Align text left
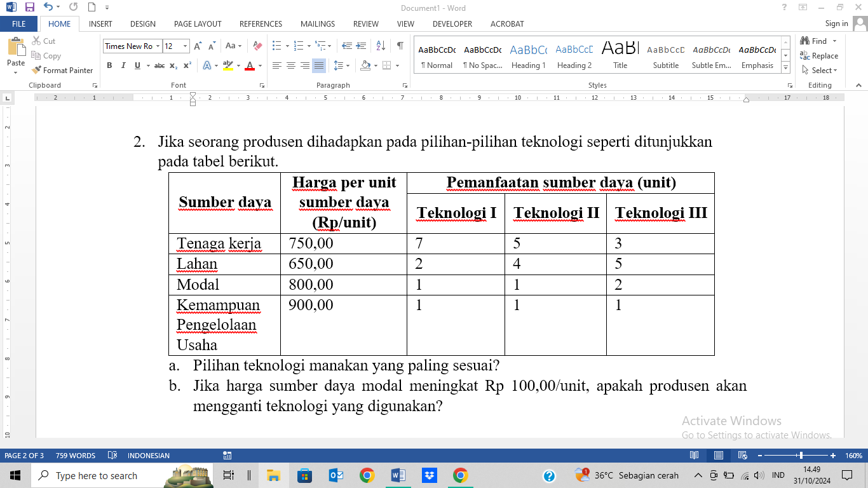Screen dimensions: 868x488 point(277,65)
